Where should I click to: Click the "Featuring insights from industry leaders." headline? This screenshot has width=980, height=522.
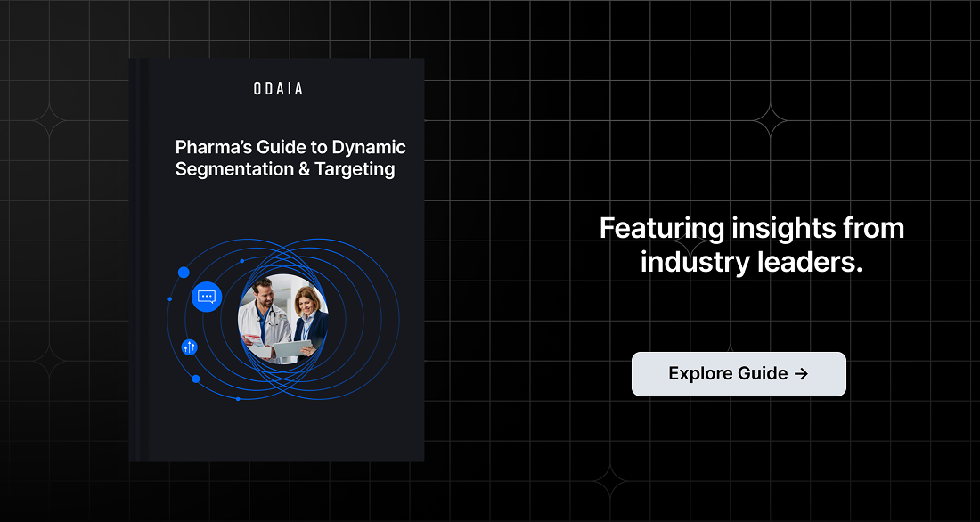click(752, 244)
